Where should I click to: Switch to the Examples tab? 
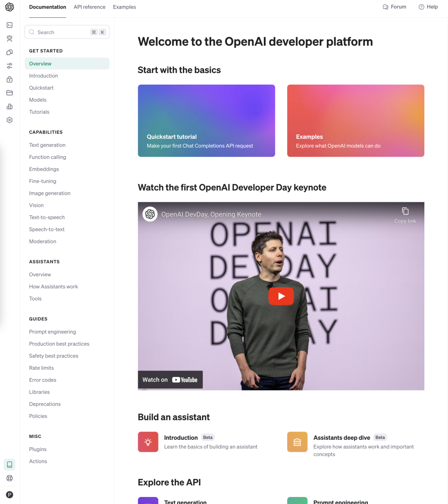coord(124,7)
